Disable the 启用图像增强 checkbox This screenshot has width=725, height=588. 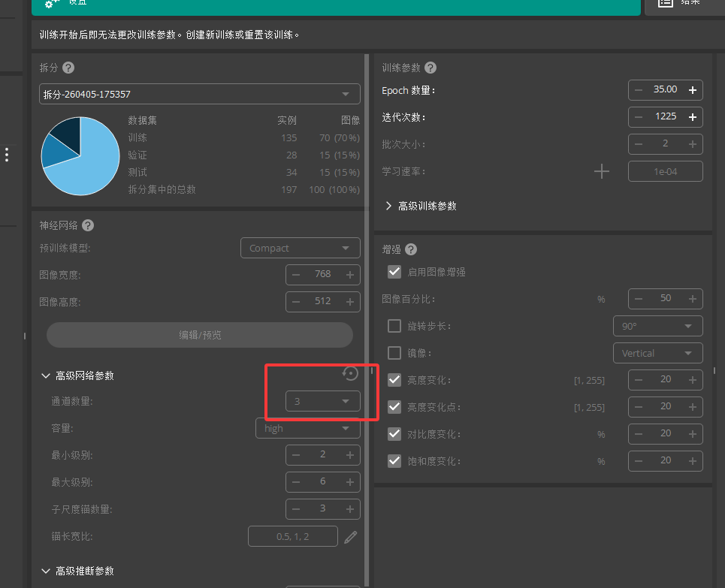tap(394, 271)
